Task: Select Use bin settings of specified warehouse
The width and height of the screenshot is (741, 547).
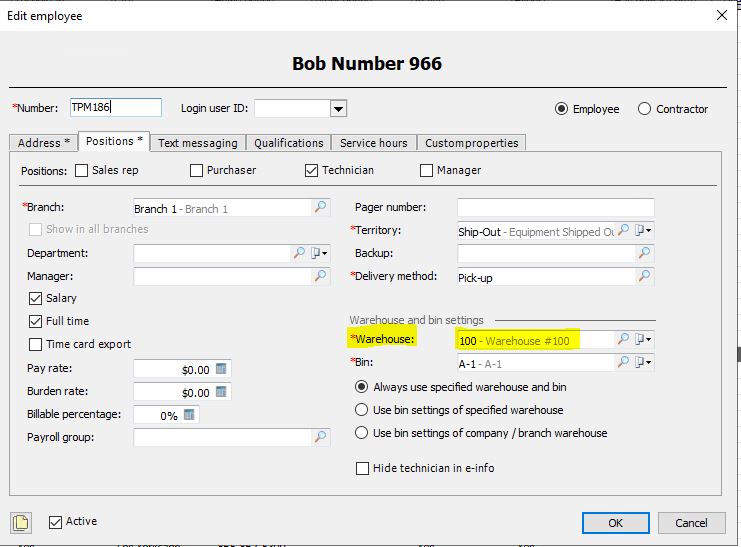Action: pyautogui.click(x=362, y=409)
